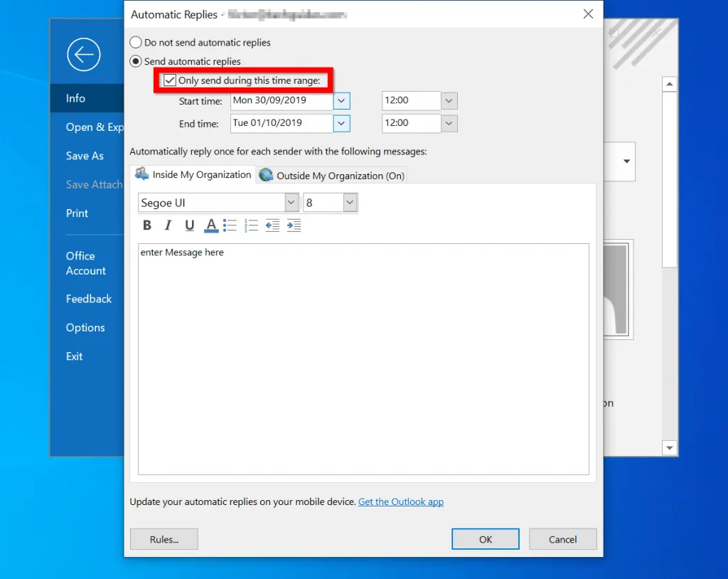Screen dimensions: 728x579
Task: Click the Bold formatting icon
Action: click(147, 225)
